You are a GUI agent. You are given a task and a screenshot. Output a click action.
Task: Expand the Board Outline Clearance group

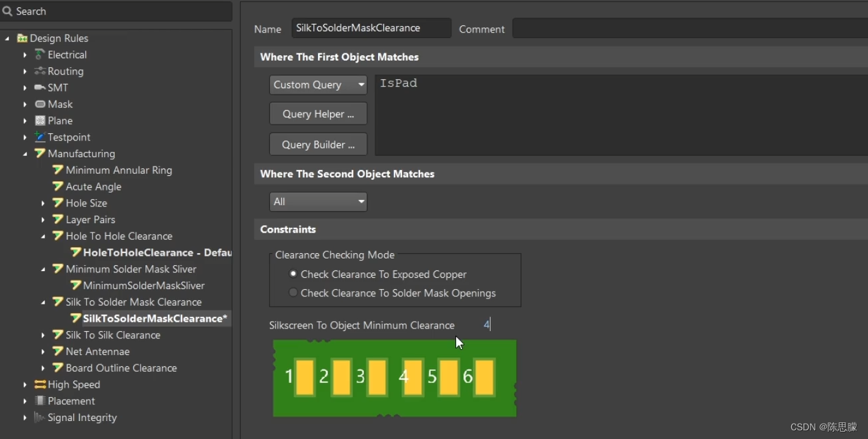(43, 368)
